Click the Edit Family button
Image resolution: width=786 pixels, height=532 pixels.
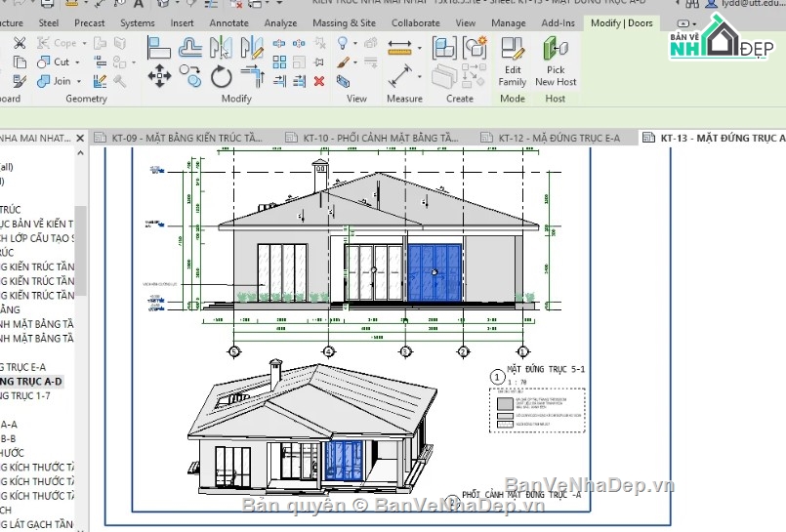(513, 62)
